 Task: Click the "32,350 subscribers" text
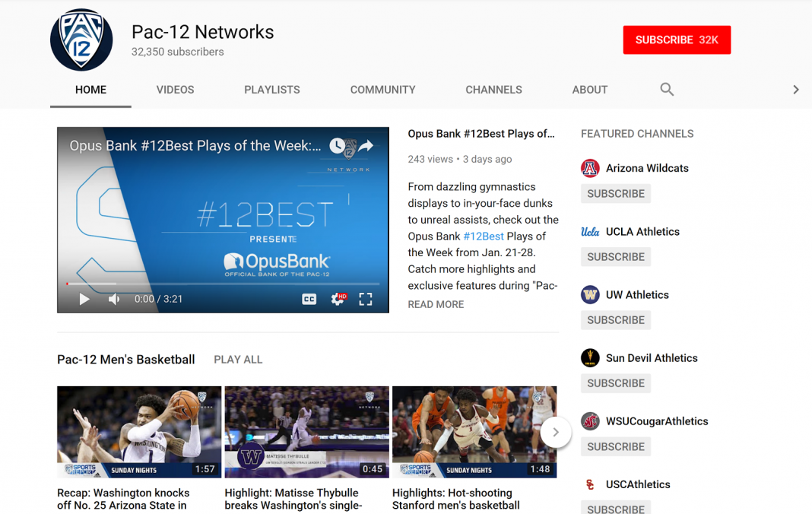pyautogui.click(x=178, y=52)
